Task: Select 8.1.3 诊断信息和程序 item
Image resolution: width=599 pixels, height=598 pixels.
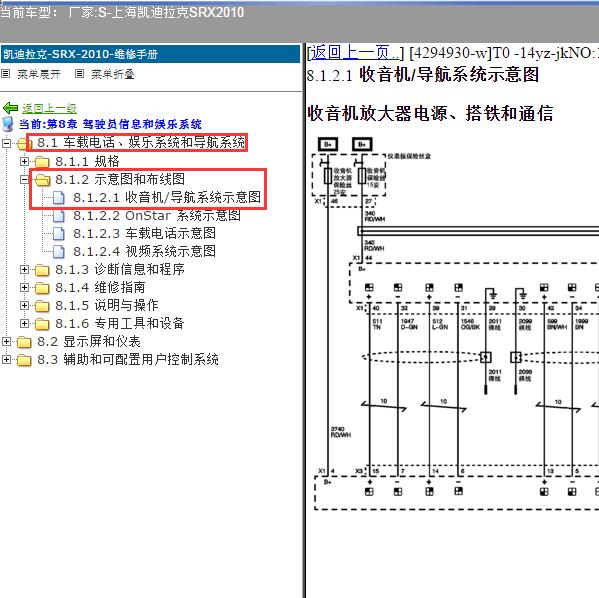Action: click(120, 269)
